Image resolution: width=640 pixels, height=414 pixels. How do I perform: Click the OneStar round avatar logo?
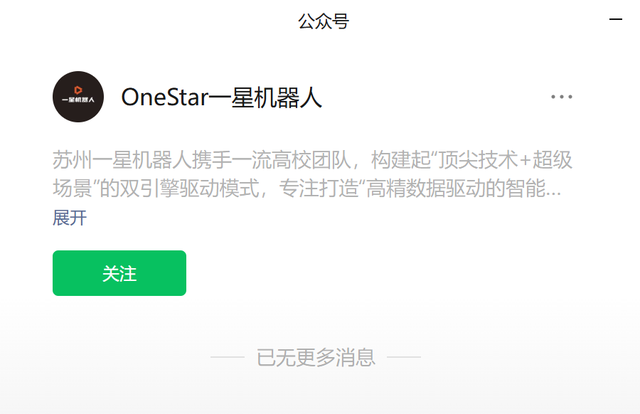(x=78, y=97)
